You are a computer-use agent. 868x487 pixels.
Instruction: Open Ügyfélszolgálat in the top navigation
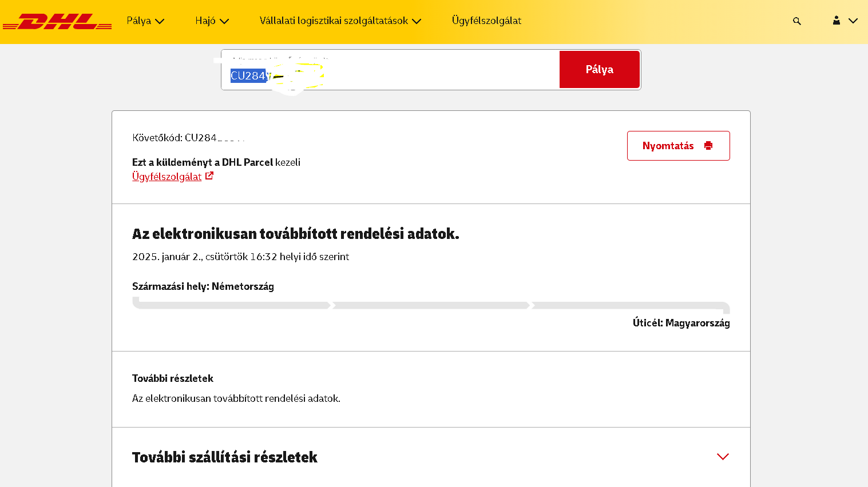pyautogui.click(x=486, y=21)
